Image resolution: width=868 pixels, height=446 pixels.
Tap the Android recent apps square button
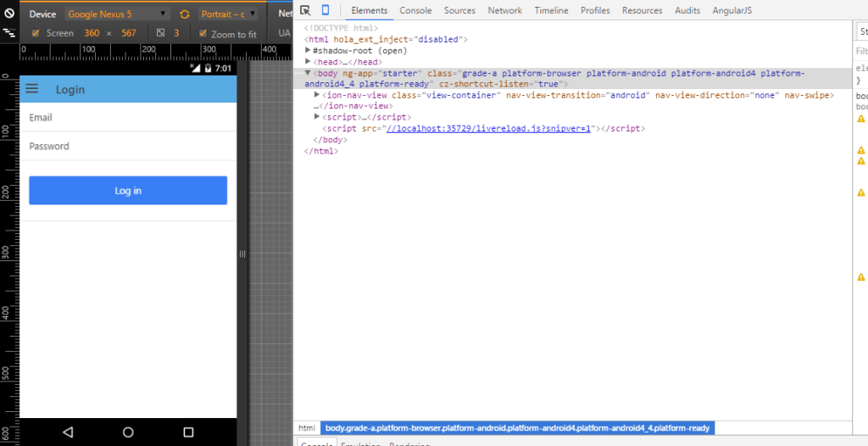click(188, 432)
